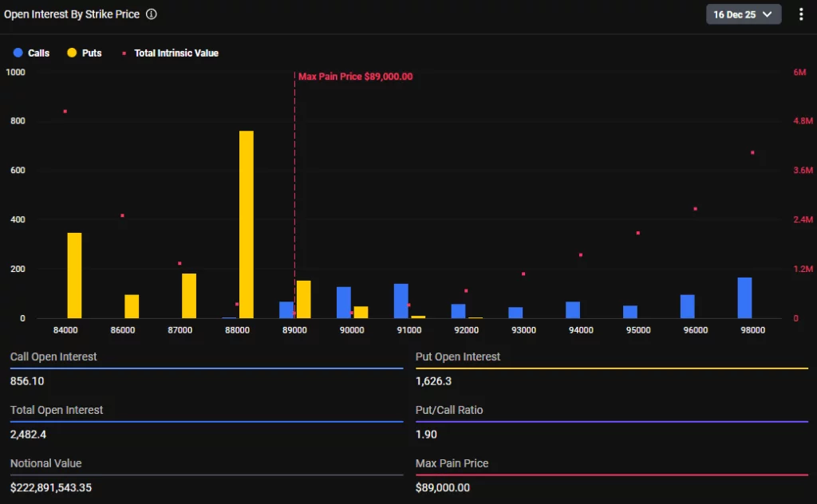
Task: Click the red intrinsic value dot above 84000
Action: (x=65, y=112)
